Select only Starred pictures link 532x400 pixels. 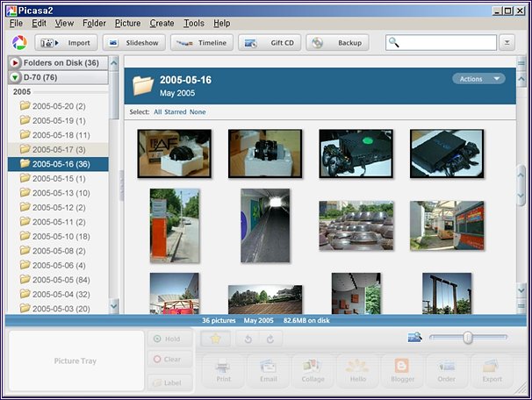point(176,112)
